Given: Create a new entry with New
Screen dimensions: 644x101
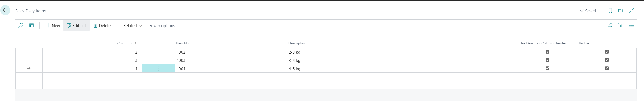Looking at the screenshot, I should pos(53,25).
